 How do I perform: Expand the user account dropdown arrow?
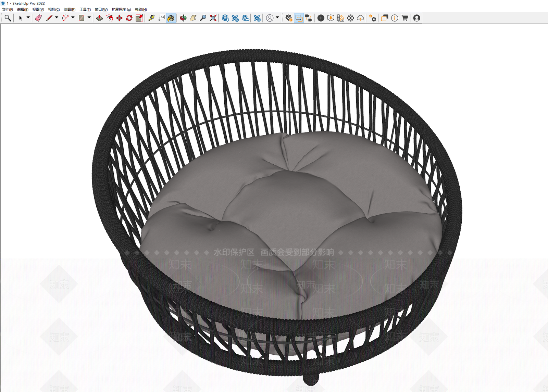(277, 17)
